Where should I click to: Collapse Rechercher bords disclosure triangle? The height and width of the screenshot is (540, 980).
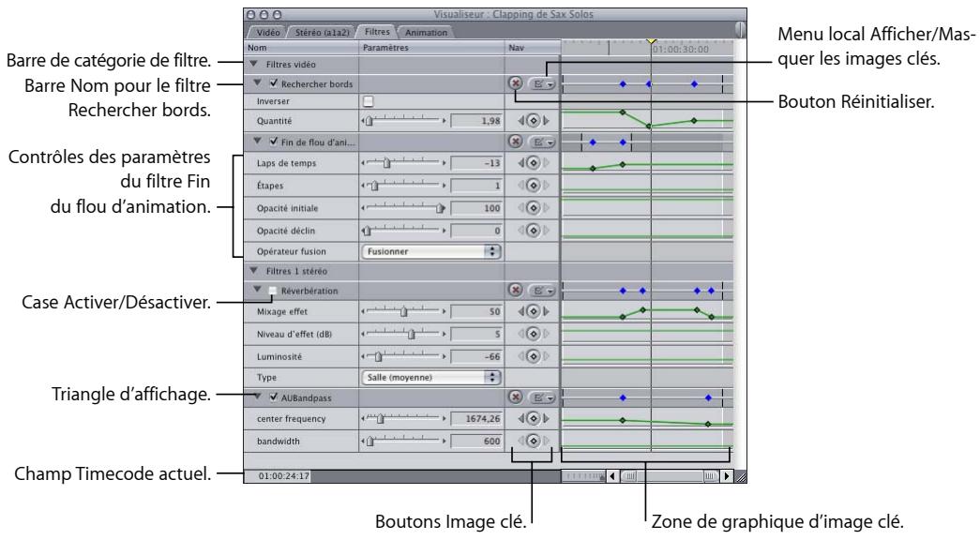(x=258, y=82)
